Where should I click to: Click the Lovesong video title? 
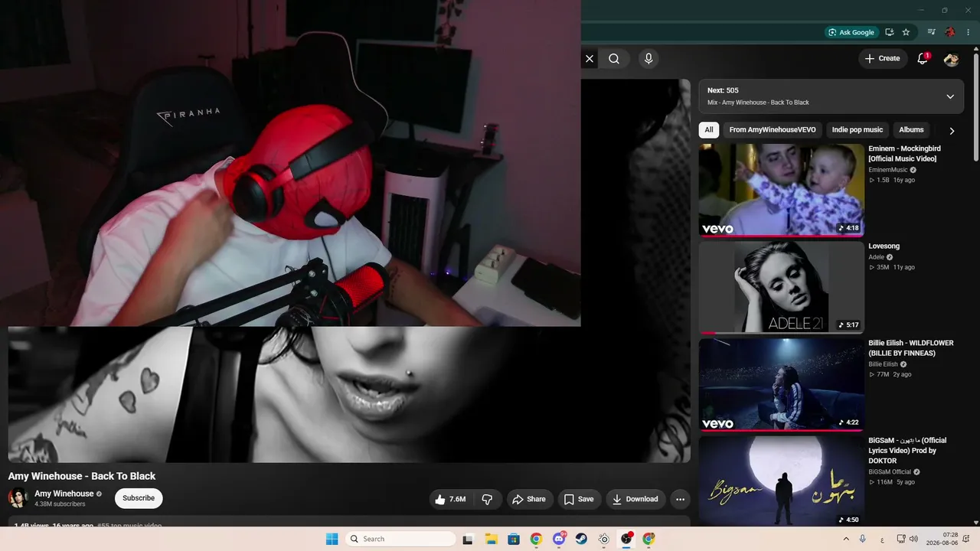tap(884, 246)
